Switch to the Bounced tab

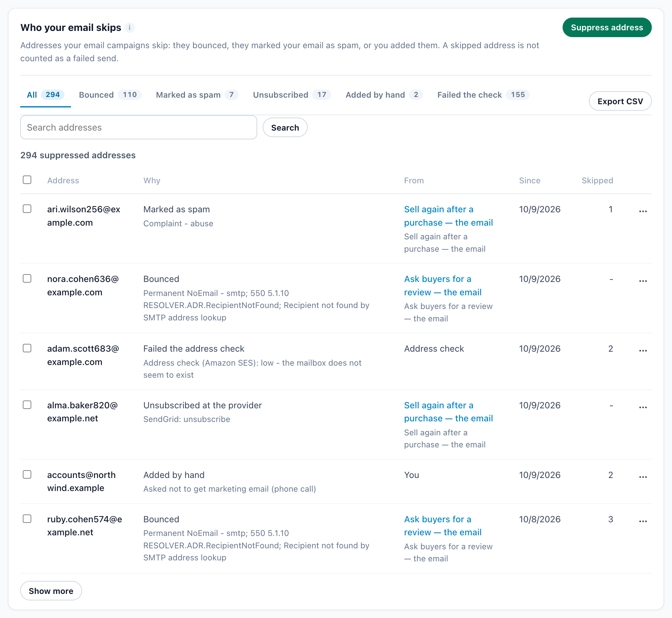pos(110,95)
